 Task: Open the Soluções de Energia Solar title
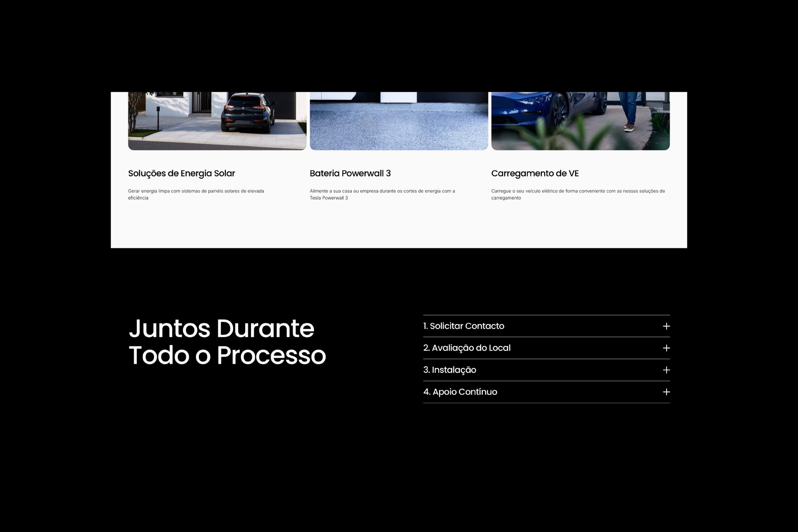pos(181,173)
